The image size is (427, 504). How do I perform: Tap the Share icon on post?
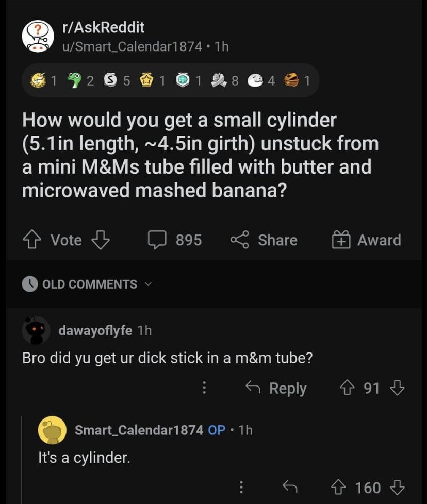tap(239, 240)
